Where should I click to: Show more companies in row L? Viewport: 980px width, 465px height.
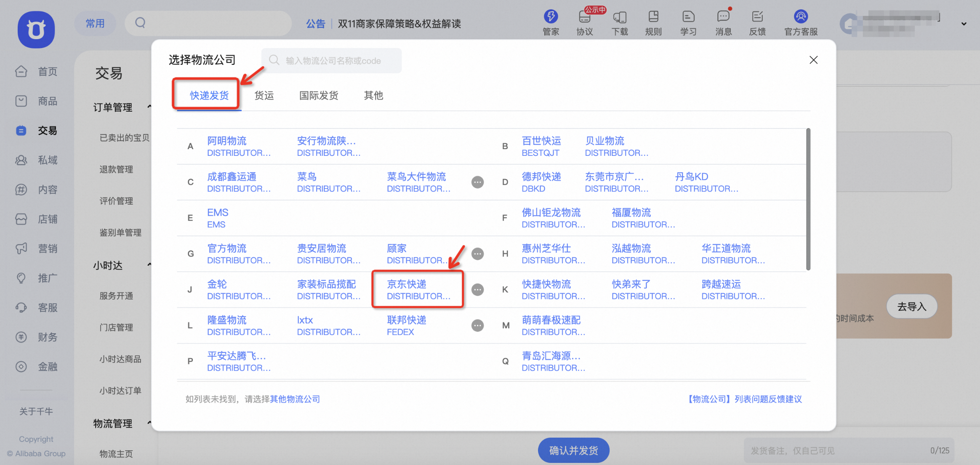click(477, 325)
